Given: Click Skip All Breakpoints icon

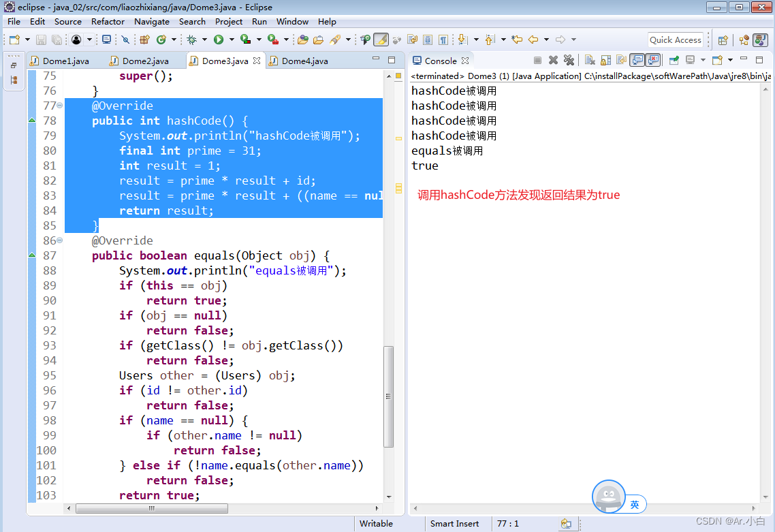Looking at the screenshot, I should coord(125,40).
